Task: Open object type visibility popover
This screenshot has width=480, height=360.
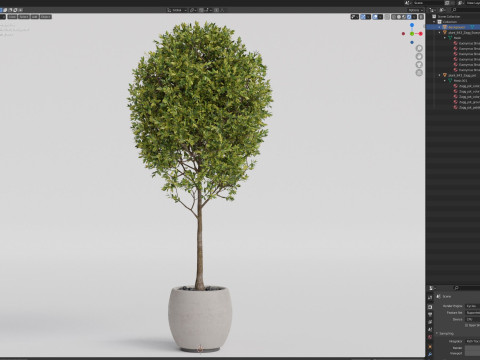Action: tap(355, 17)
